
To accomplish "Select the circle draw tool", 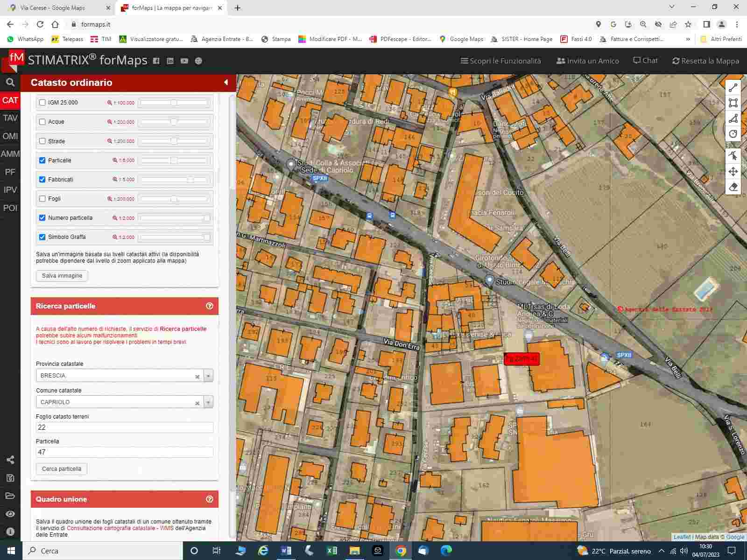I will point(733,134).
